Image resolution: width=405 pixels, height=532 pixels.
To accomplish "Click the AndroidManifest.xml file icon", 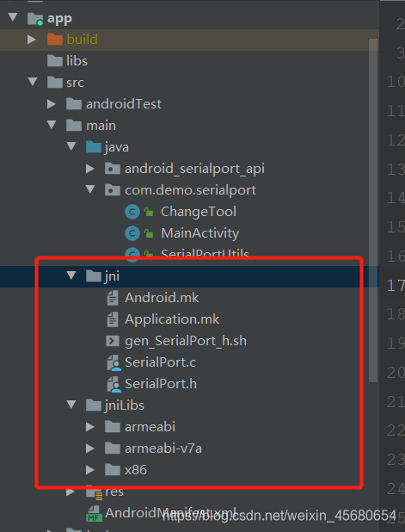I will click(94, 514).
